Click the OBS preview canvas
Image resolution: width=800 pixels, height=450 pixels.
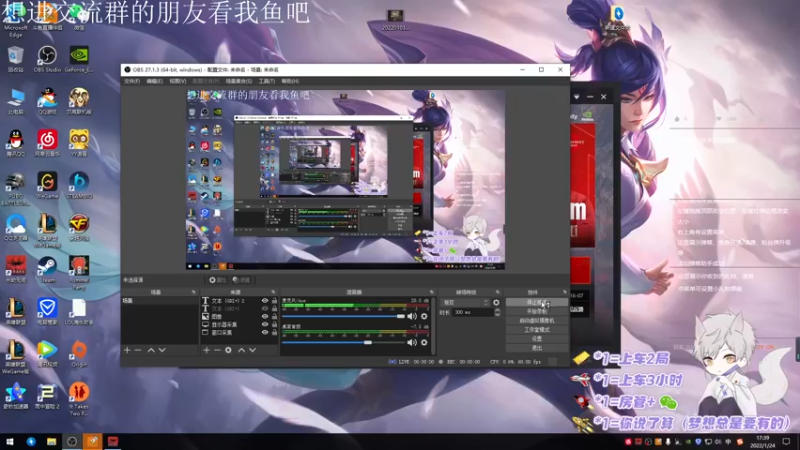(x=345, y=180)
